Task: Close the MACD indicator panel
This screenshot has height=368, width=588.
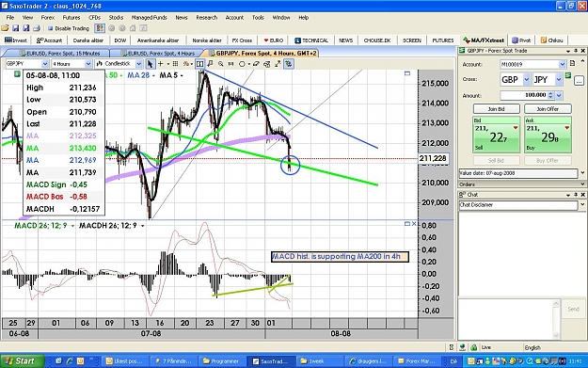Action: pos(414,224)
